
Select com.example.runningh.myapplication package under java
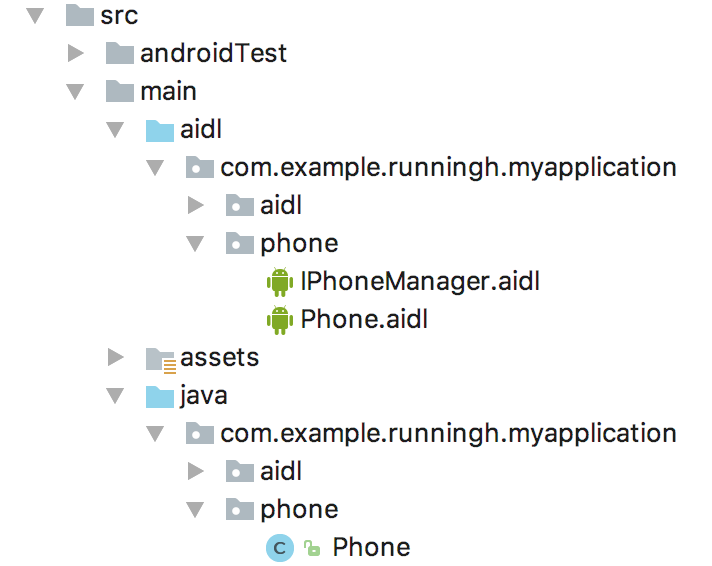(x=448, y=433)
